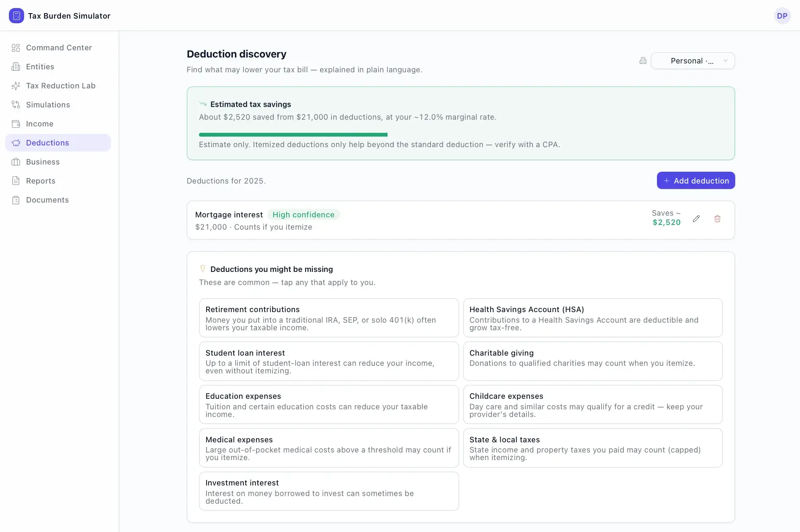This screenshot has height=532, width=800.
Task: Click the Tax Burden Simulator title text
Action: coord(69,16)
